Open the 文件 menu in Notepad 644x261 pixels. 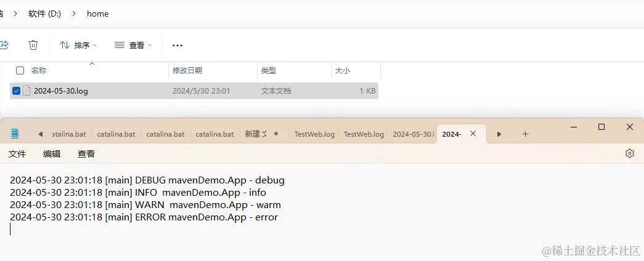[17, 154]
